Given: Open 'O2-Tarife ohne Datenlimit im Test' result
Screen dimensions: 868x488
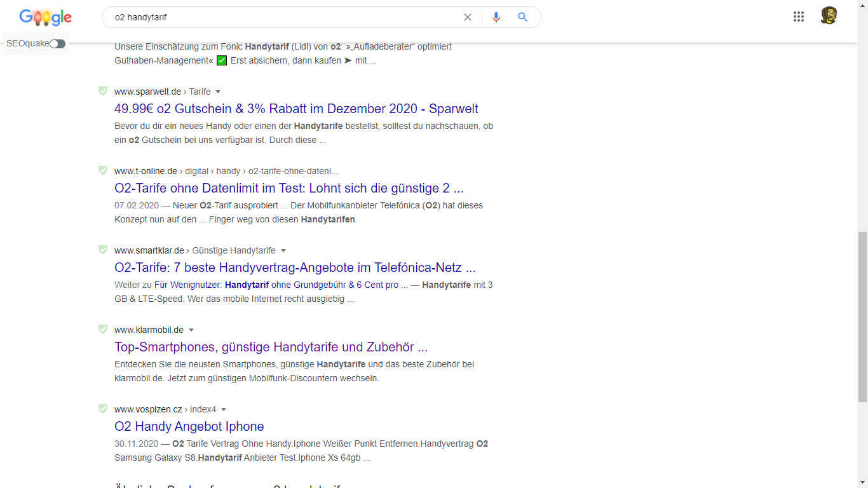Looking at the screenshot, I should click(x=289, y=188).
